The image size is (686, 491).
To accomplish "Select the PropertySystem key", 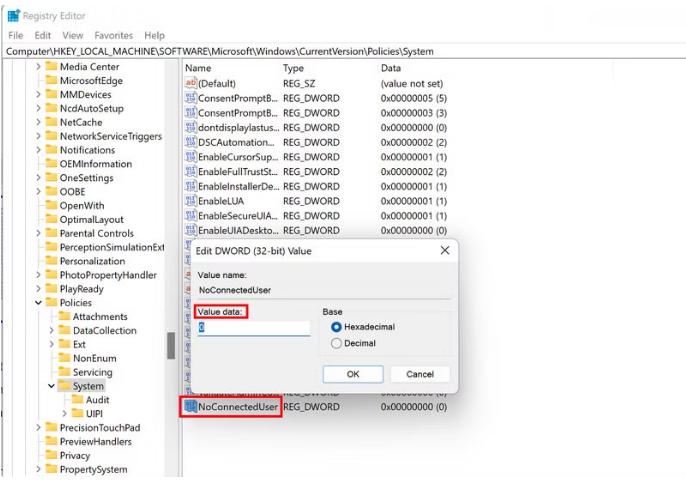I will [x=94, y=469].
